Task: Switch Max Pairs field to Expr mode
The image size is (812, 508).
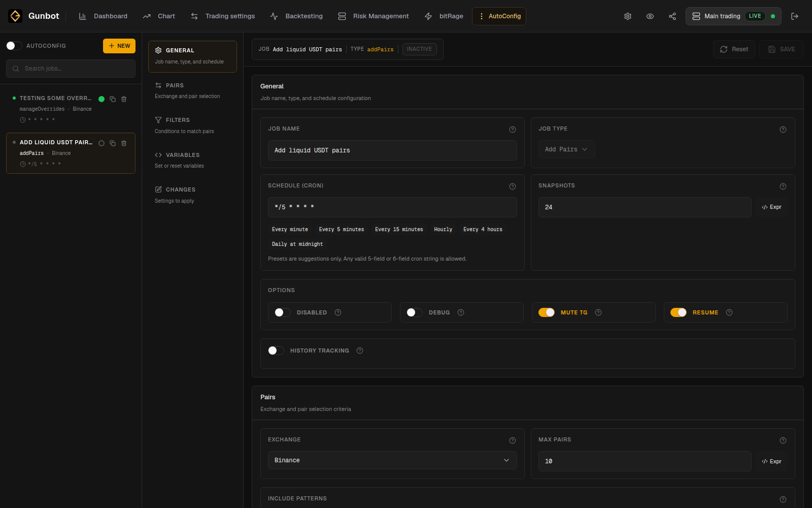Action: (771, 461)
